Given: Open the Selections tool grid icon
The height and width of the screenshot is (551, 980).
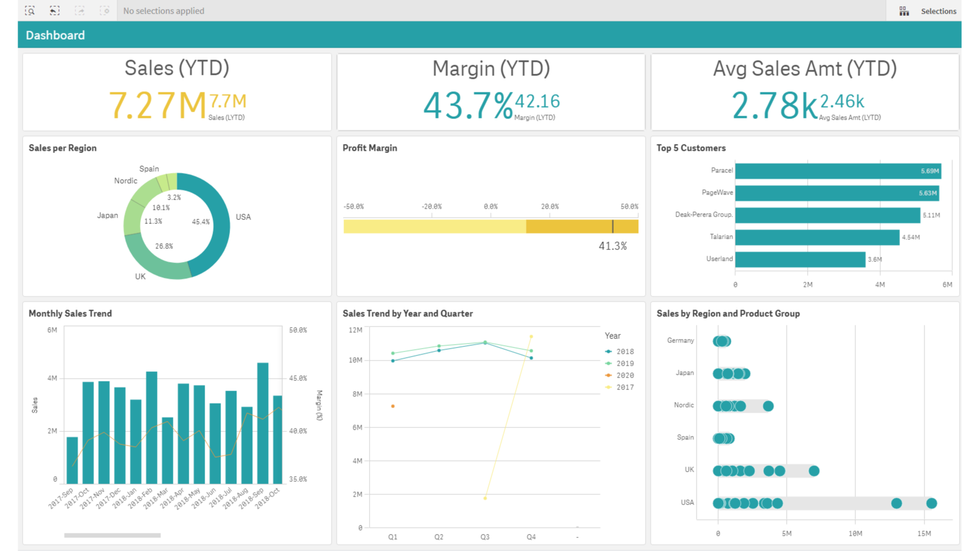Looking at the screenshot, I should coord(904,11).
